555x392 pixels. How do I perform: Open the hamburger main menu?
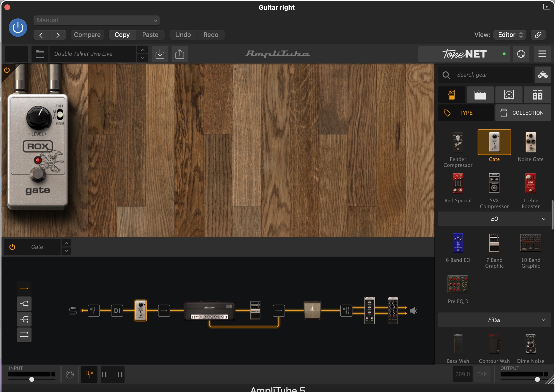coord(542,54)
